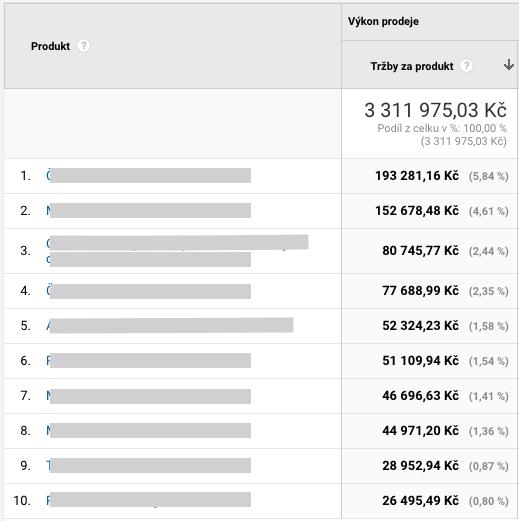This screenshot has width=519, height=521.
Task: Select value 44 971,20 Kč
Action: (420, 431)
